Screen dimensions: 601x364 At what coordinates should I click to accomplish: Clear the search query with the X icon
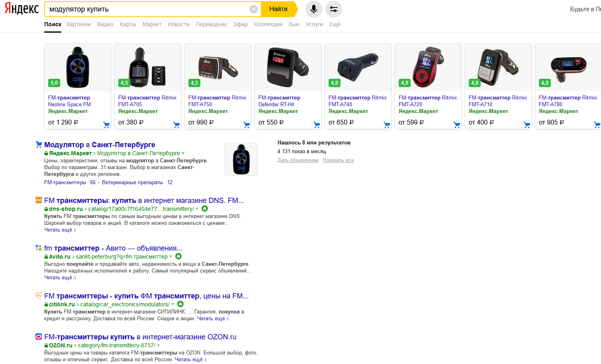254,9
